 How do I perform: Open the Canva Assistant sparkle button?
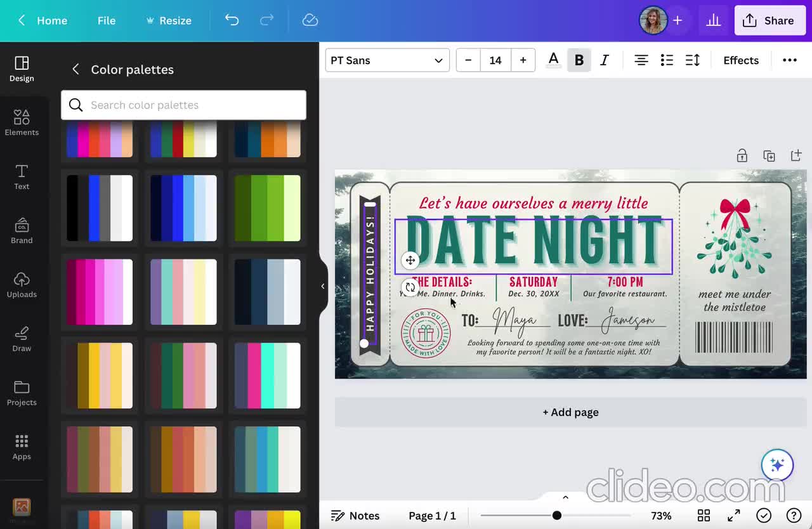[x=777, y=466]
